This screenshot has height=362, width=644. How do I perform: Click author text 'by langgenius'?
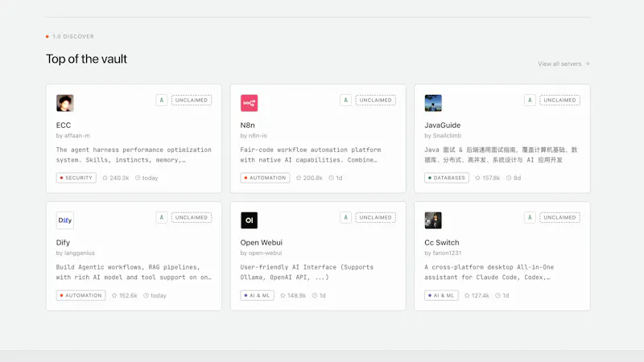(x=76, y=253)
